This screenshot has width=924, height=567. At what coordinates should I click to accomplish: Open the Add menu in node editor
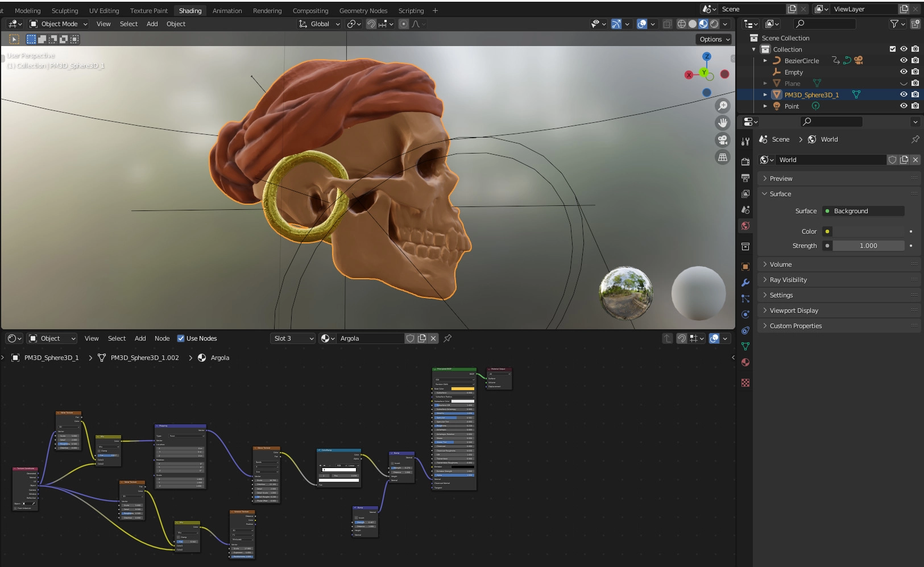coord(140,338)
